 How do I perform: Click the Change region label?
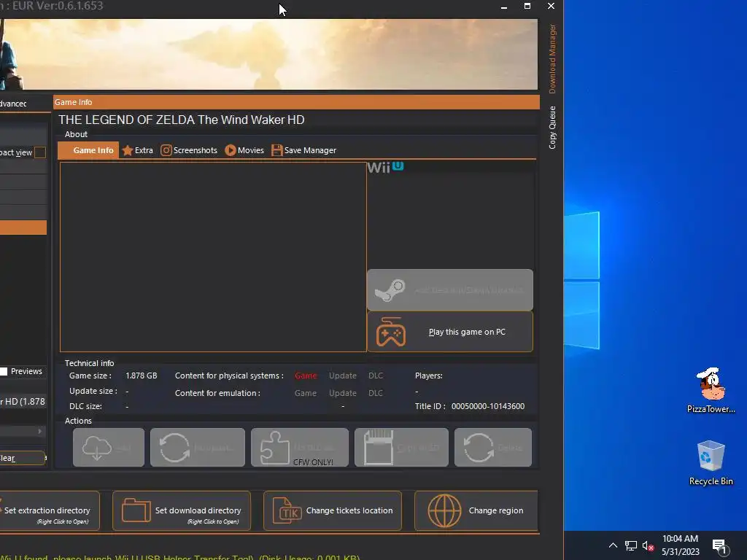(496, 510)
